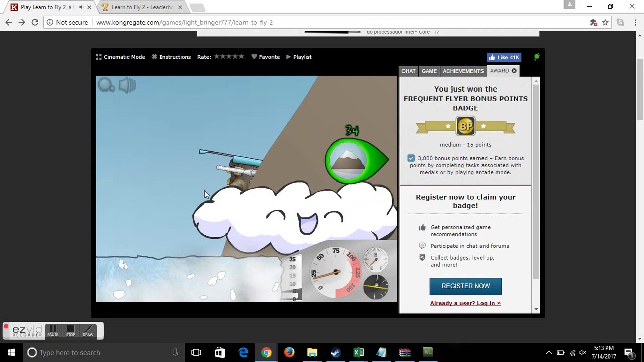Mute the game sound speaker icon
Image resolution: width=644 pixels, height=362 pixels.
[127, 85]
